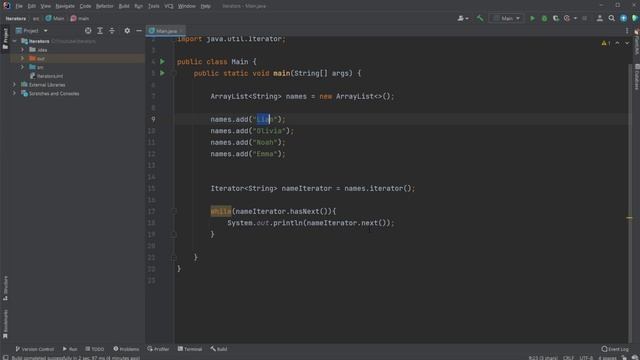Select opened file locate target icon in Project panel
Screen dimensions: 640x360
pos(88,31)
